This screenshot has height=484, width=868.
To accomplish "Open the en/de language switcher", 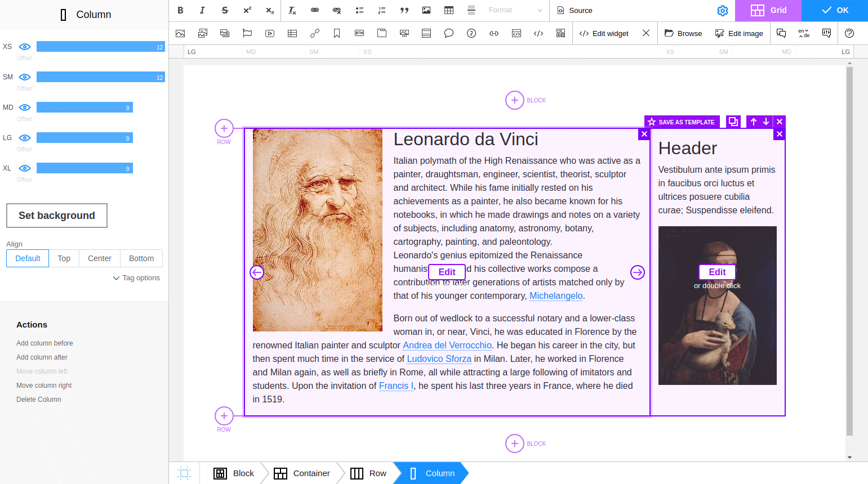I will tap(804, 33).
